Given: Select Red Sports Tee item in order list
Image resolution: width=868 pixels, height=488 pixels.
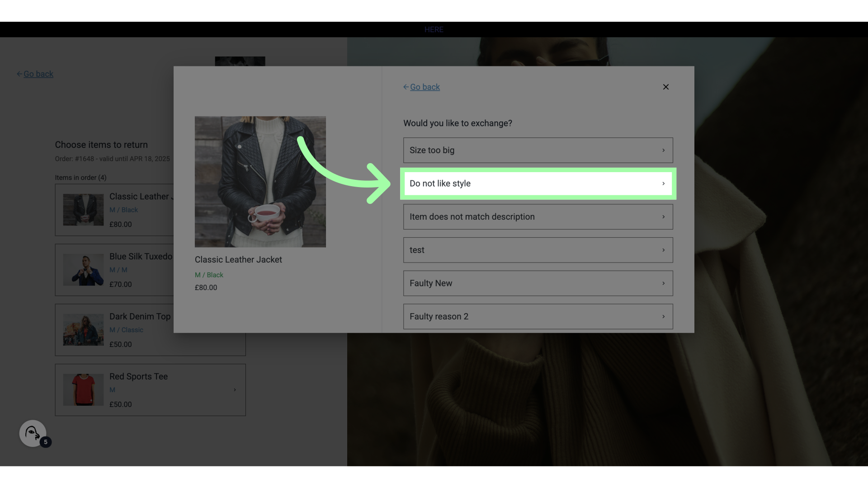Looking at the screenshot, I should pyautogui.click(x=150, y=390).
